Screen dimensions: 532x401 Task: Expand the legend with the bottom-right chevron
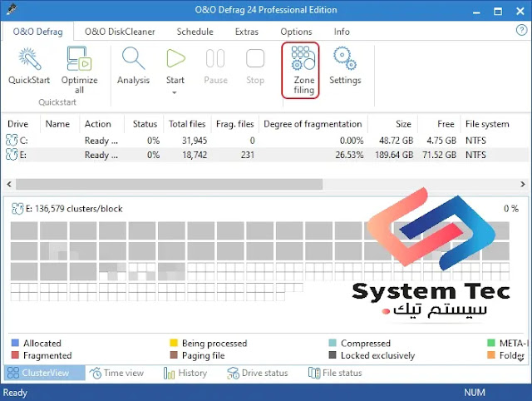521,359
